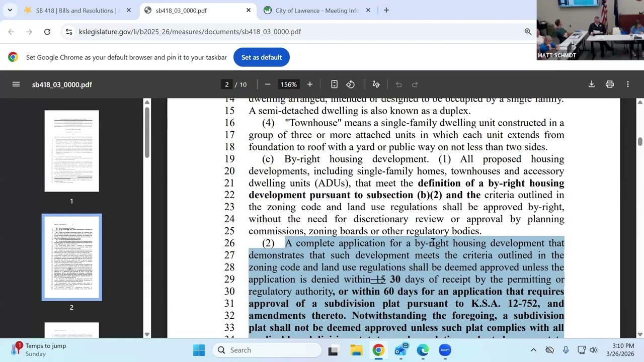Zoom out the PDF document
Image resolution: width=644 pixels, height=362 pixels.
pos(268,84)
